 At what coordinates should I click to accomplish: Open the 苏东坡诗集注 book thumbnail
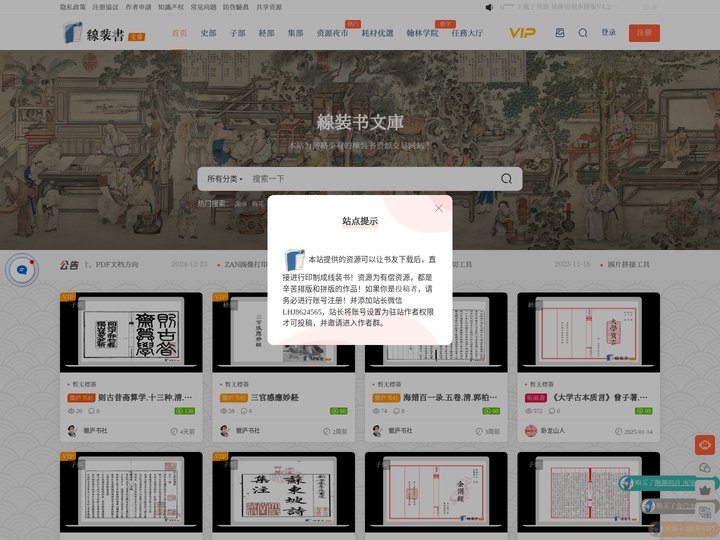tap(283, 492)
